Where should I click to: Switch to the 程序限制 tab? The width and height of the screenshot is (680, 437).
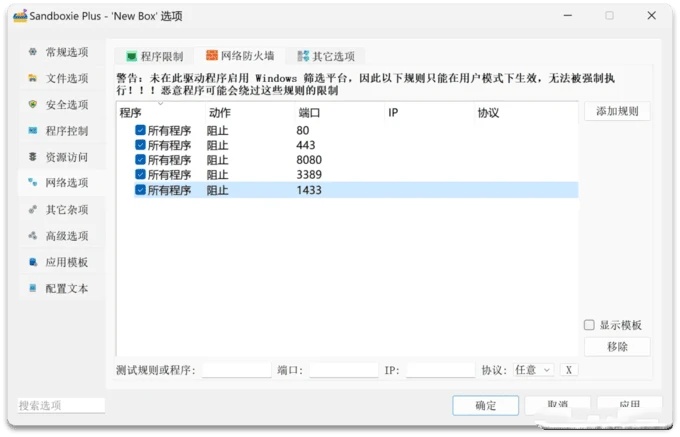click(x=155, y=56)
